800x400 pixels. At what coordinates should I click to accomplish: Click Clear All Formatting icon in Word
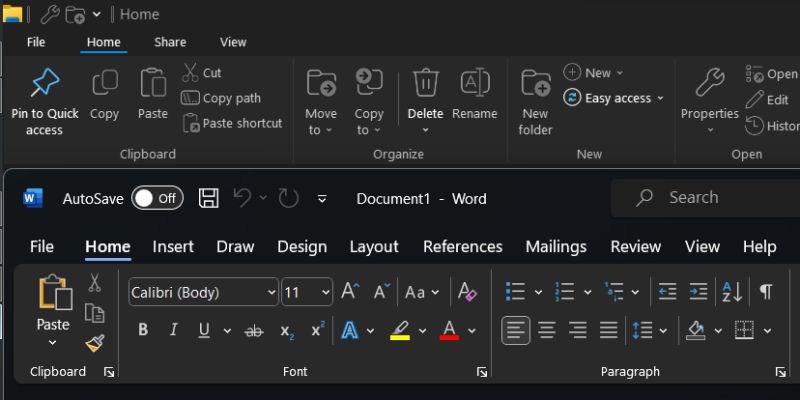click(467, 292)
